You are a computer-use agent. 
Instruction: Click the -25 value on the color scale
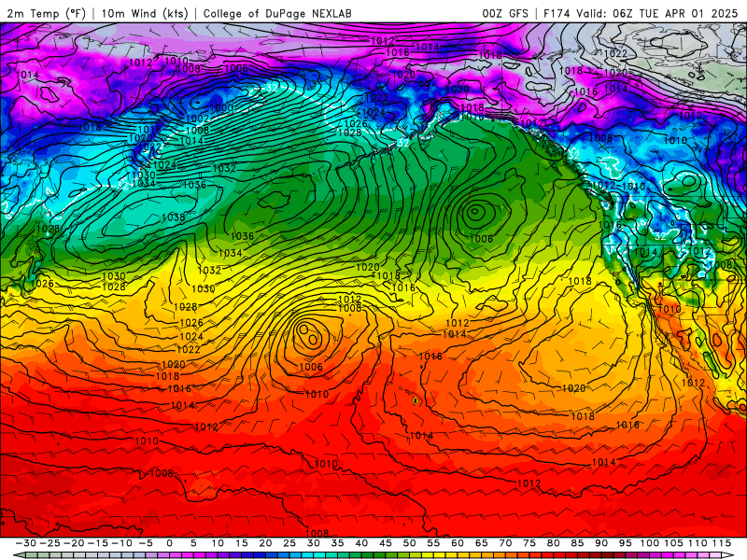49,543
